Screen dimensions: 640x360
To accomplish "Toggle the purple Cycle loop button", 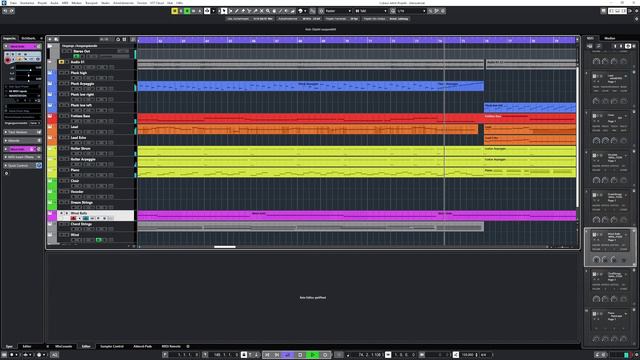I will (x=288, y=355).
